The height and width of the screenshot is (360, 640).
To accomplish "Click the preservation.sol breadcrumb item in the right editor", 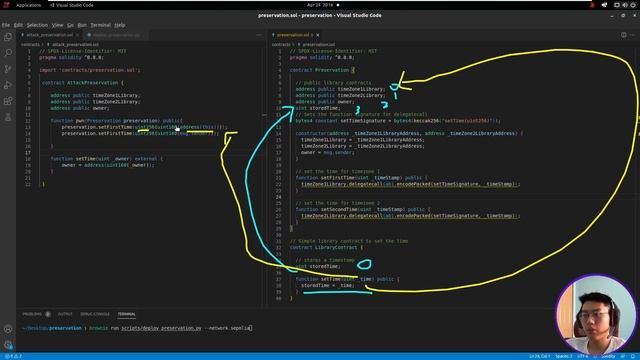I will tap(318, 44).
